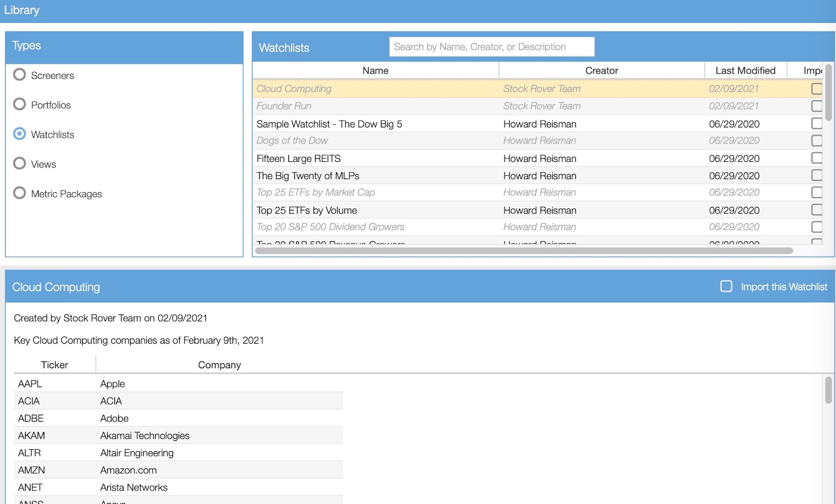The width and height of the screenshot is (836, 504).
Task: Choose the Views radio button
Action: pyautogui.click(x=20, y=163)
